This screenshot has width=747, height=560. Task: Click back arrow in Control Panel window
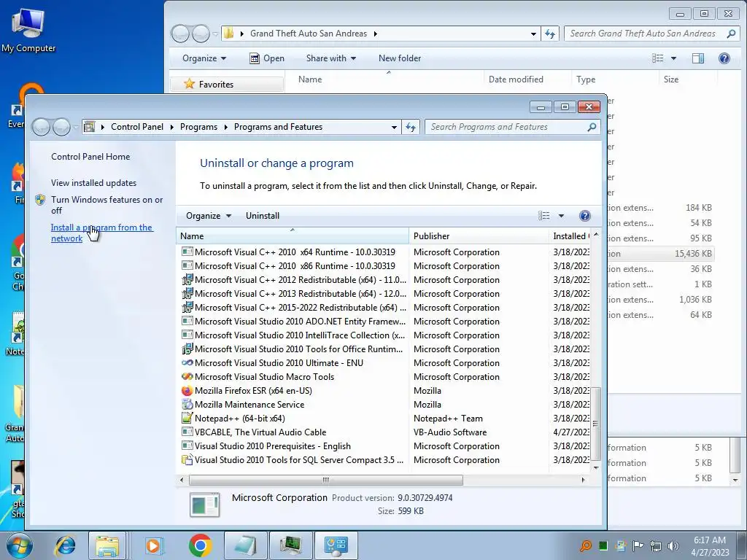[x=42, y=127]
